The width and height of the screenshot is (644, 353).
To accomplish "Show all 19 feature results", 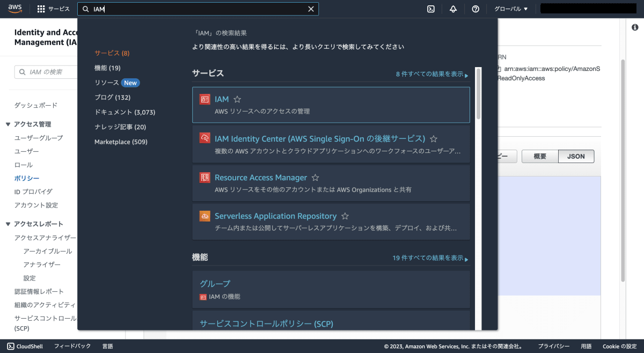I will (430, 258).
